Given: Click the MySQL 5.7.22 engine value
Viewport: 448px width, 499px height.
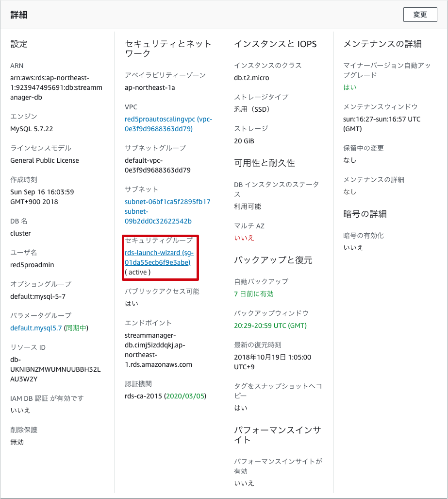Looking at the screenshot, I should click(x=32, y=129).
